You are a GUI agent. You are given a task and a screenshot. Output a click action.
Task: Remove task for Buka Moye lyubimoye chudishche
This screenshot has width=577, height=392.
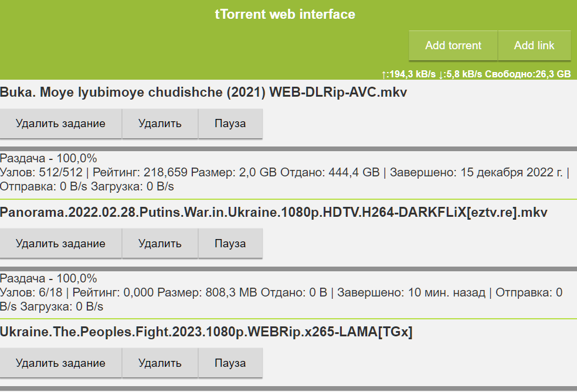[x=61, y=124]
